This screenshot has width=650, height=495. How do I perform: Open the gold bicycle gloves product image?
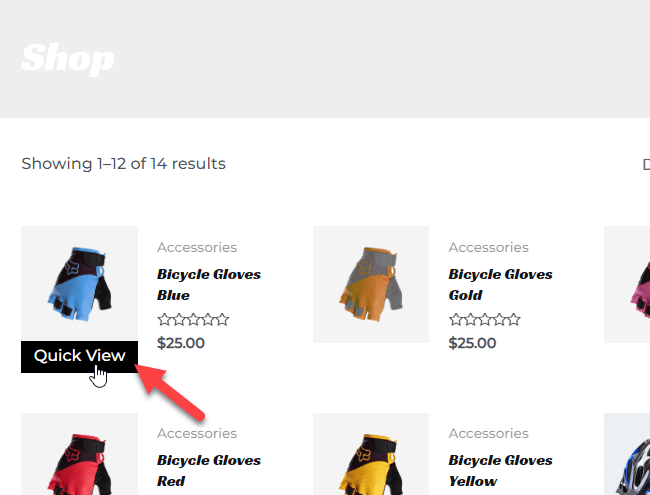pyautogui.click(x=371, y=284)
